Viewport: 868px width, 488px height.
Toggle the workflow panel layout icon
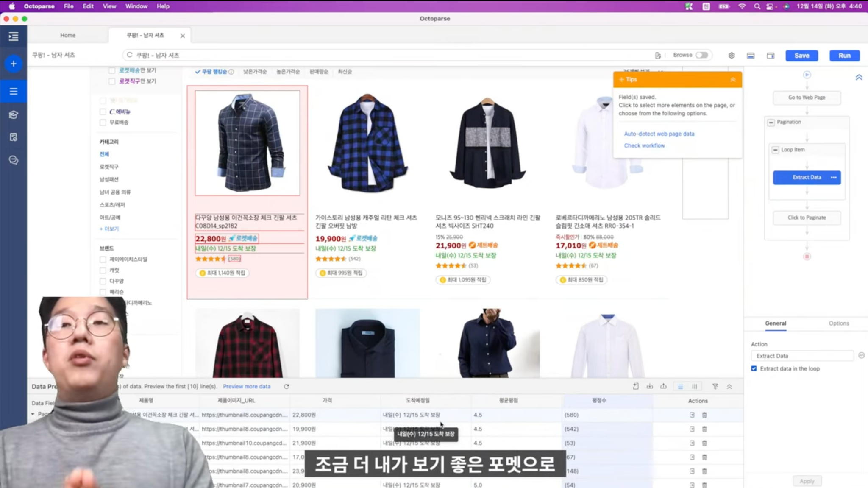tap(771, 56)
